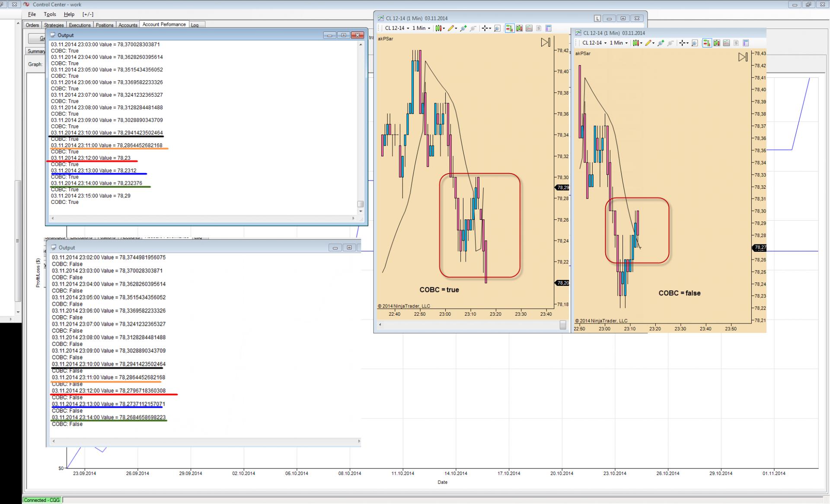Open the Help menu
830x504 pixels.
click(69, 14)
